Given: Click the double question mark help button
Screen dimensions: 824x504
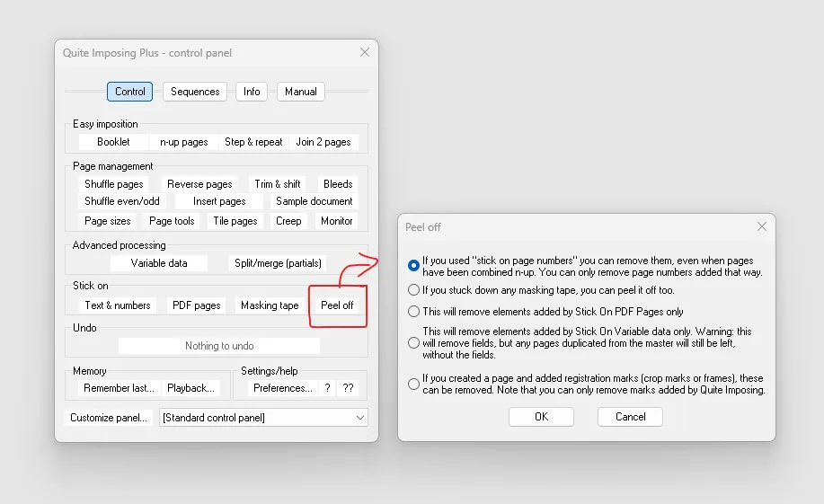Looking at the screenshot, I should pyautogui.click(x=348, y=388).
